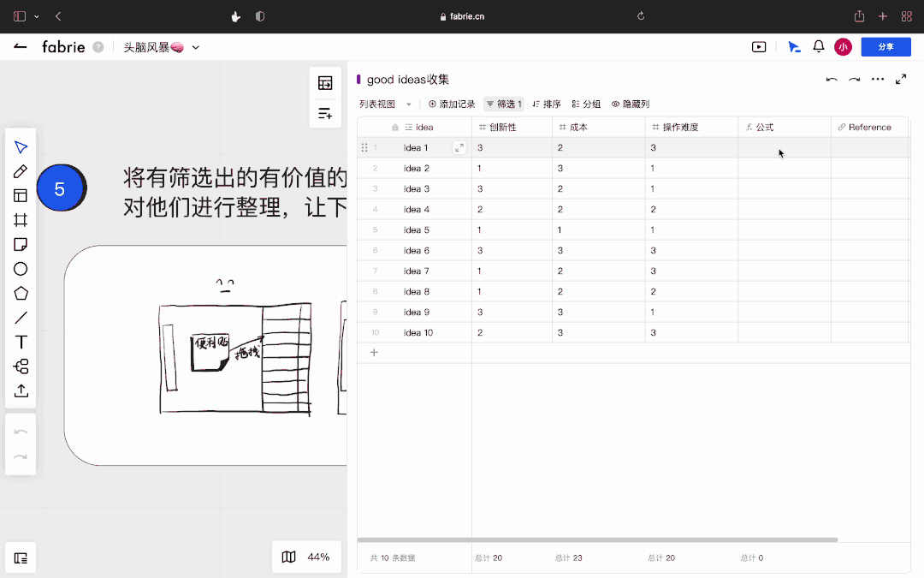924x578 pixels.
Task: Select the circle shape tool
Action: [21, 269]
